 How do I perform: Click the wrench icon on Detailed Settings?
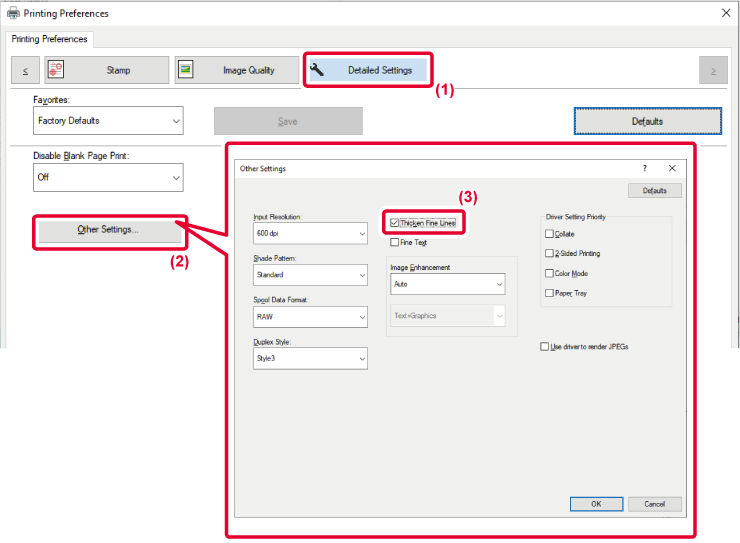coord(317,70)
